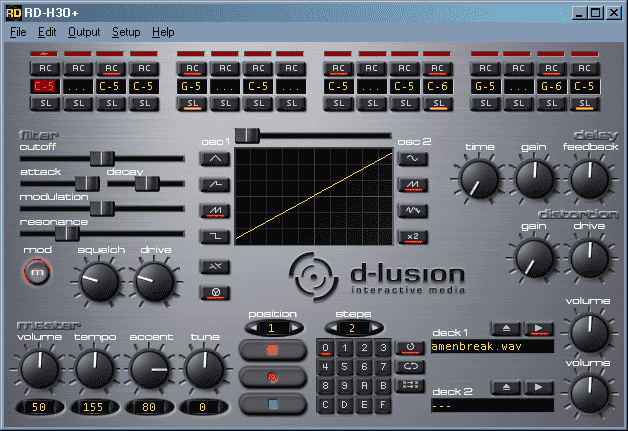Click the filter cutoff slider handle
The height and width of the screenshot is (431, 628).
coord(99,157)
